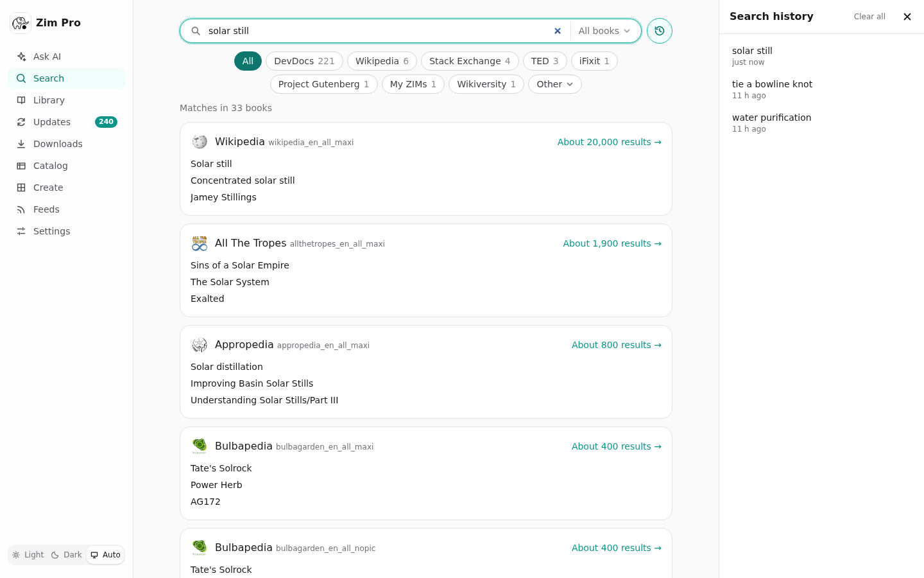Image resolution: width=924 pixels, height=578 pixels.
Task: Open the Library page
Action: point(67,100)
